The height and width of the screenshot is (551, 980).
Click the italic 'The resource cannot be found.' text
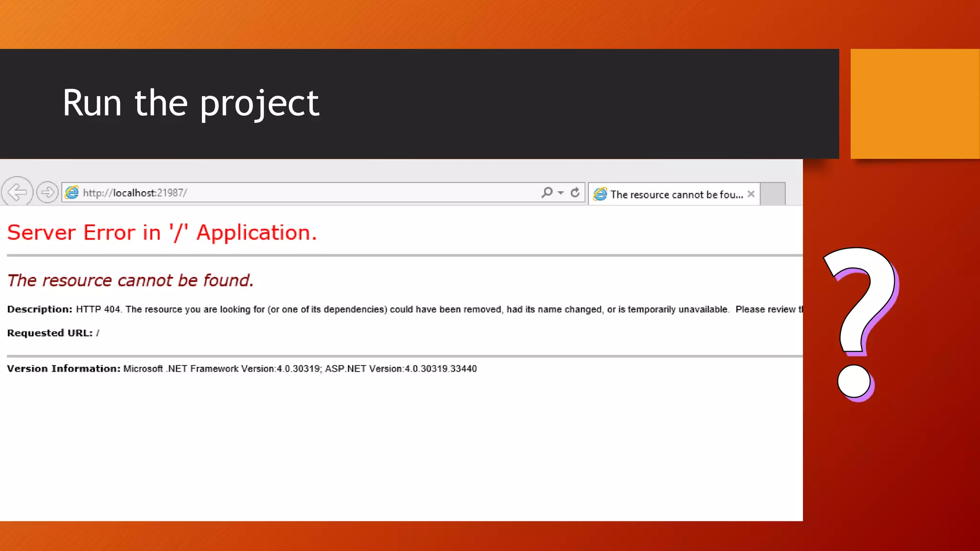click(x=130, y=280)
